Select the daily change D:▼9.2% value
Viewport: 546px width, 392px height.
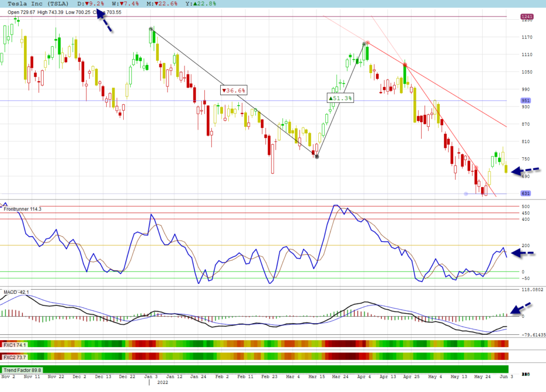click(x=91, y=4)
